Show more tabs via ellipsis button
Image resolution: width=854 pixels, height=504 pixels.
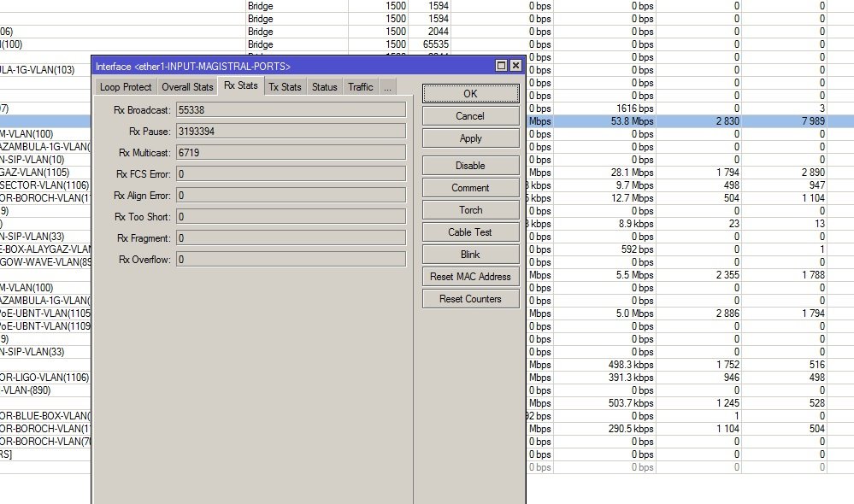(x=387, y=87)
